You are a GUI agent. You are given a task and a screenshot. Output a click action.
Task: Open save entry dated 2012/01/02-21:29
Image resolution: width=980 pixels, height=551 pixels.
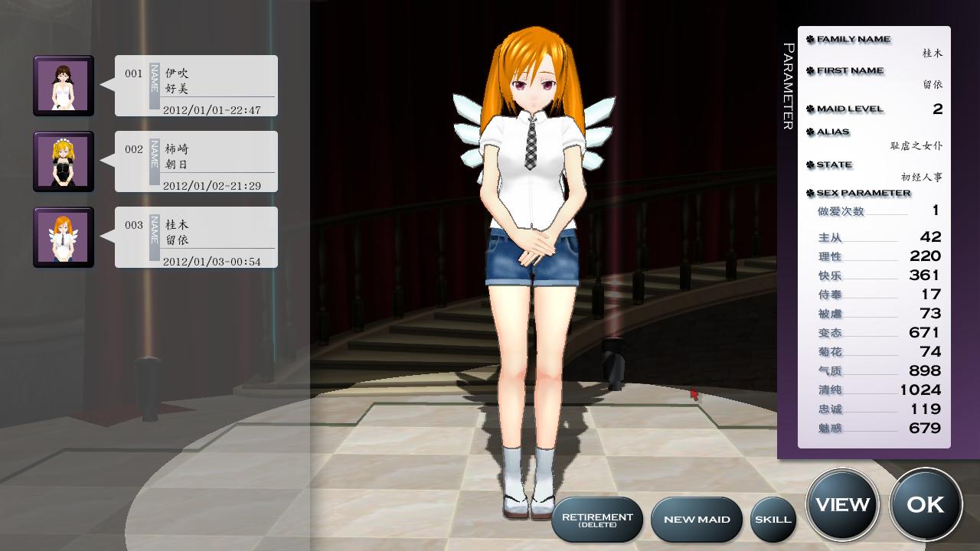[196, 161]
